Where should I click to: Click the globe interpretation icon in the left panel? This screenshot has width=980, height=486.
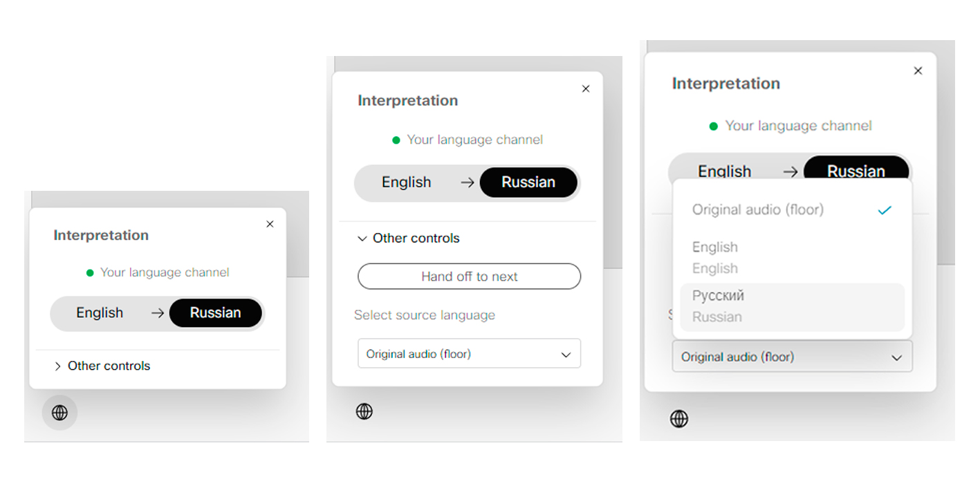[59, 413]
